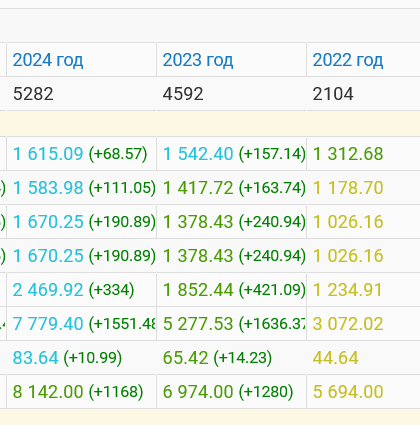420x425 pixels.
Task: Click the 1 542.40 value
Action: click(198, 154)
